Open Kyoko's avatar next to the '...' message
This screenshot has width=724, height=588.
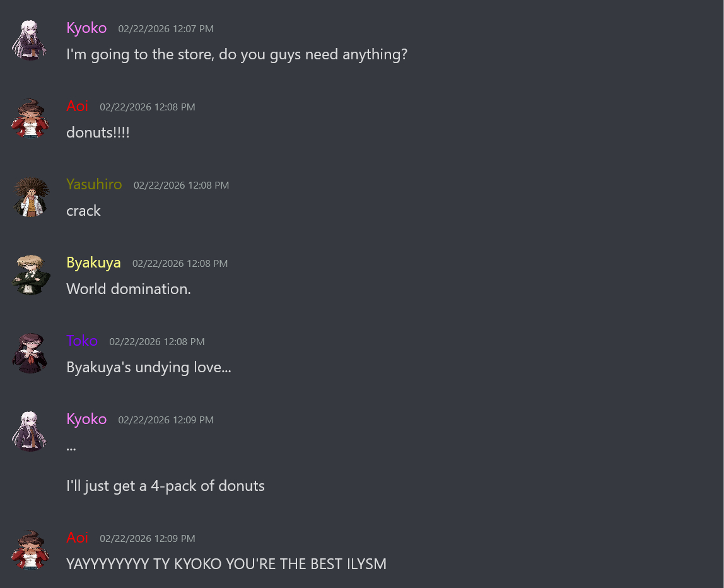point(30,432)
